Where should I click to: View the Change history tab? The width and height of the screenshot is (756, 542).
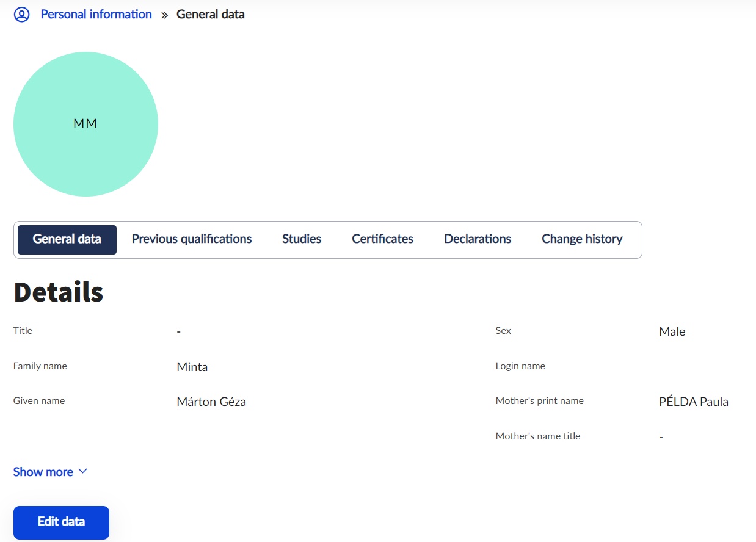pyautogui.click(x=582, y=239)
